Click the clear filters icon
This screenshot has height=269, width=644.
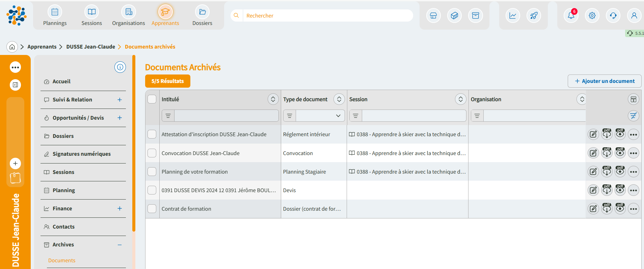(634, 116)
